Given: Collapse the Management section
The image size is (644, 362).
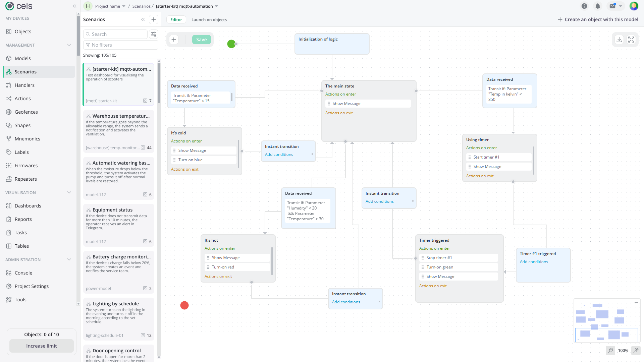Looking at the screenshot, I should pyautogui.click(x=69, y=45).
